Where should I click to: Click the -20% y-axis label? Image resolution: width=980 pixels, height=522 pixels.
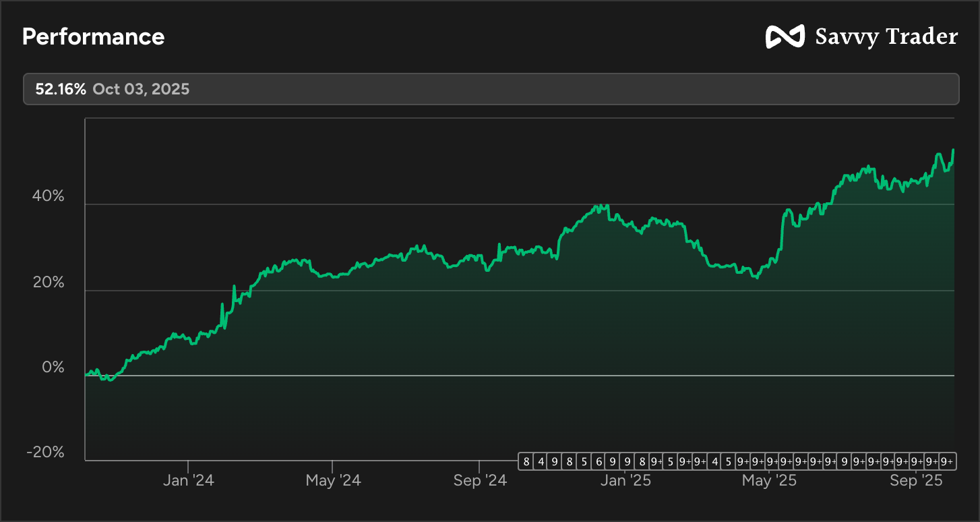click(46, 453)
